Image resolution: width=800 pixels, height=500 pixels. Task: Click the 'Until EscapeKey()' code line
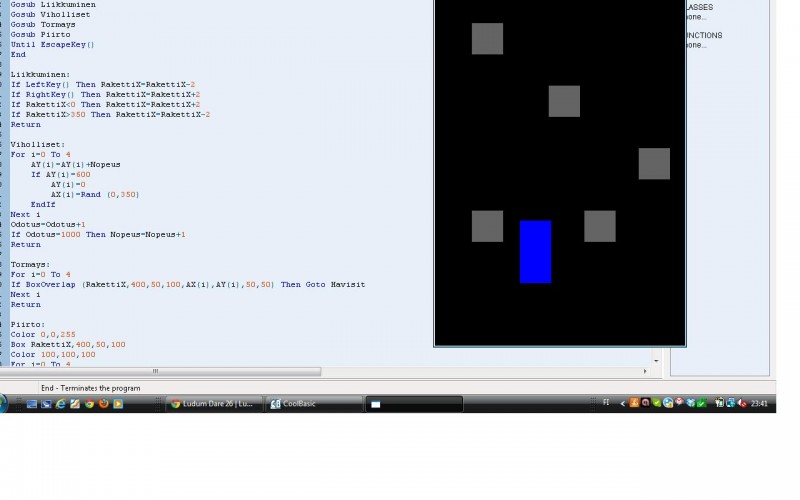(53, 44)
